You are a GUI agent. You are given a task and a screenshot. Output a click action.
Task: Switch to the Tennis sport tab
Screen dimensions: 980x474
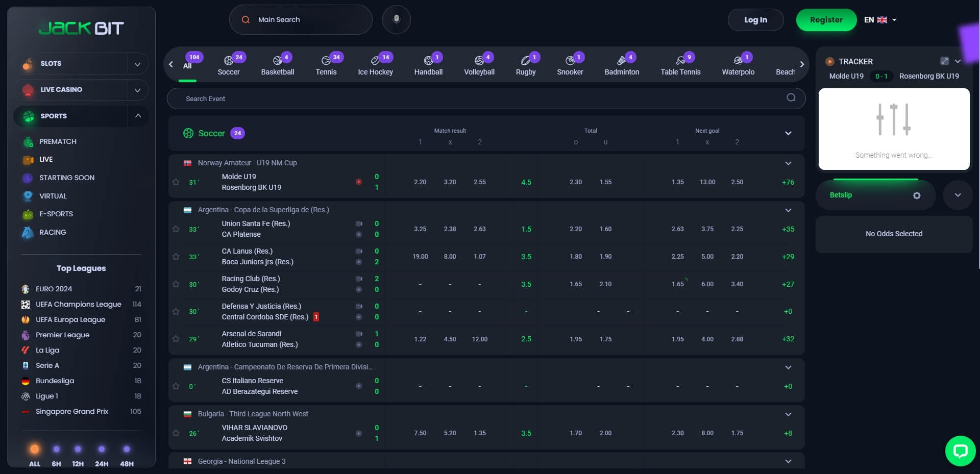pyautogui.click(x=326, y=65)
